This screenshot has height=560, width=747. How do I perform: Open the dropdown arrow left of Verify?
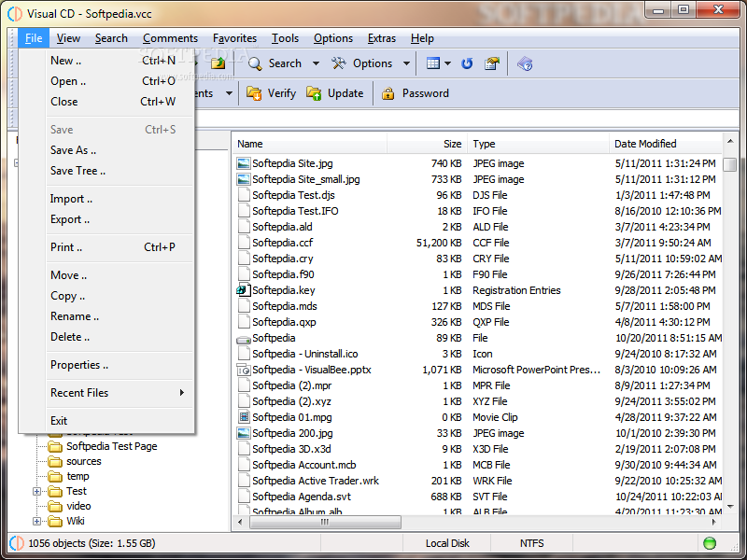229,93
